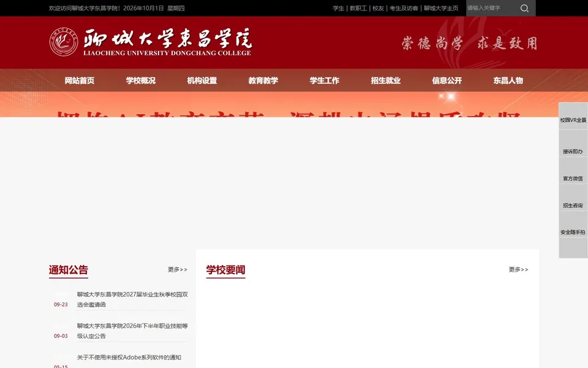Open the 学生 top link
This screenshot has width=588, height=368.
[338, 8]
